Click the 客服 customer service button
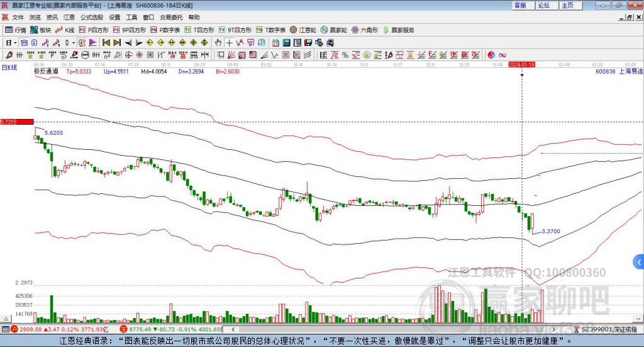This screenshot has width=644, height=347. click(x=520, y=5)
